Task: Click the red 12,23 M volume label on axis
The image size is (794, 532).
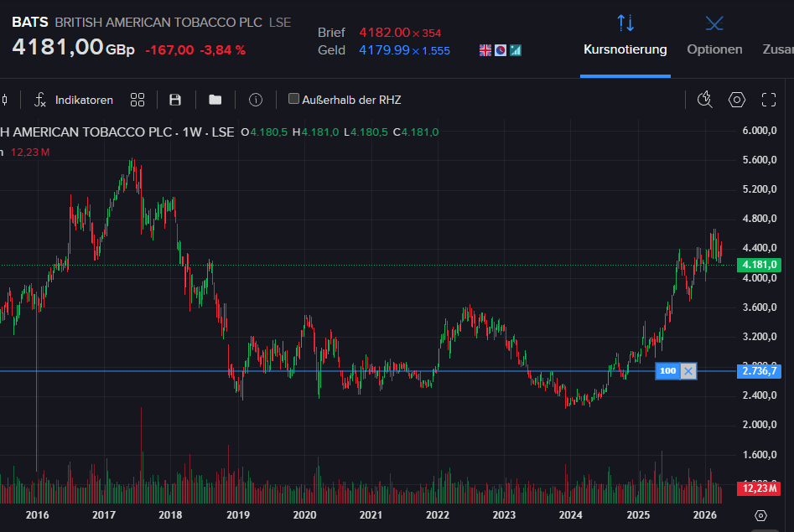Action: [759, 488]
